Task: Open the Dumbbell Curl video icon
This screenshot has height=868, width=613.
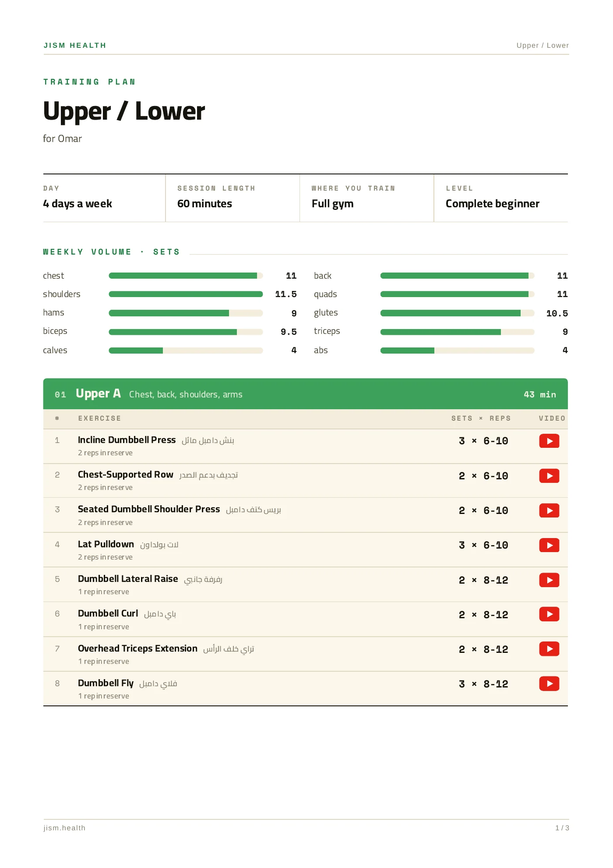Action: pyautogui.click(x=549, y=614)
